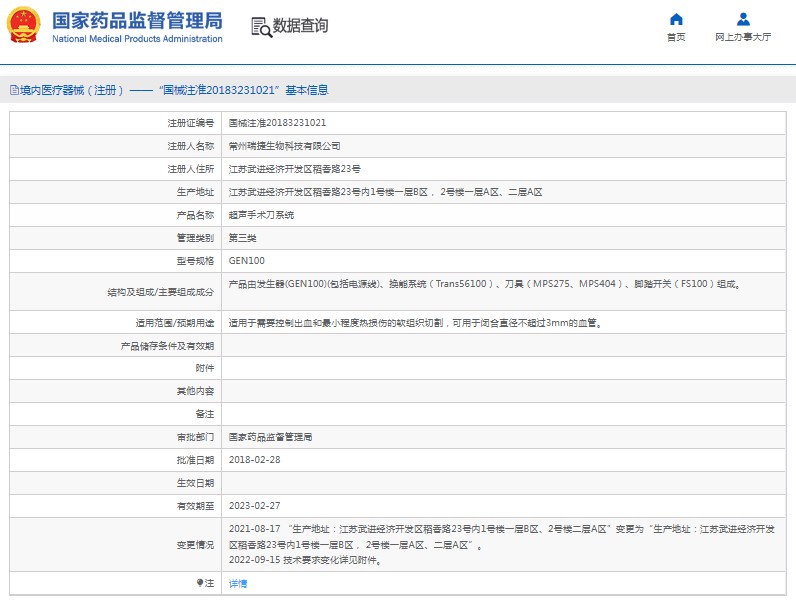Select expiry date 2023-02-27
The image size is (796, 604).
pyautogui.click(x=254, y=506)
